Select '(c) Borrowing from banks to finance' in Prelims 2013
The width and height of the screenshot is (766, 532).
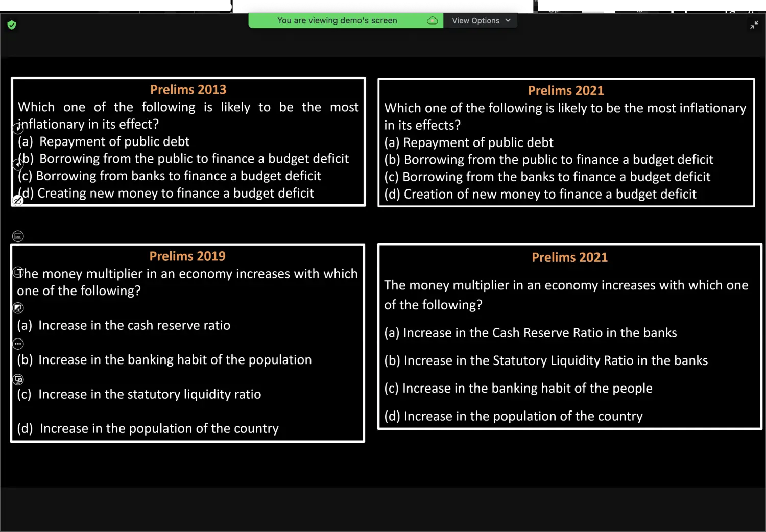[170, 176]
